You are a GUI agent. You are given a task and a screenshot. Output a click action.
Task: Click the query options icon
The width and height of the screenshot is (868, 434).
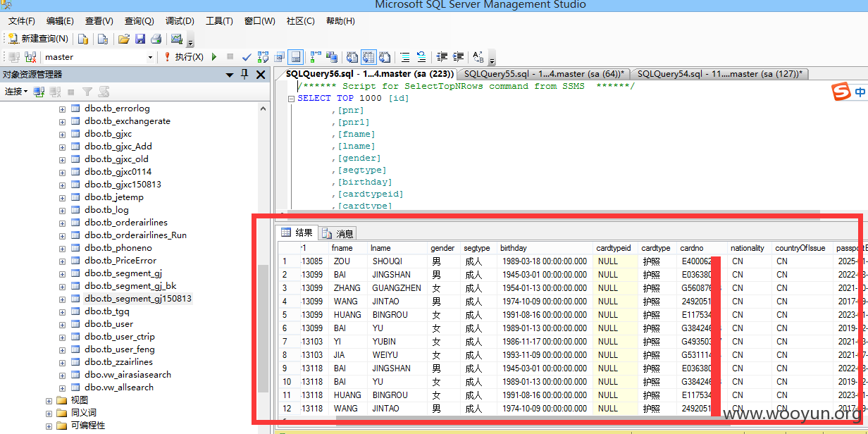point(280,57)
